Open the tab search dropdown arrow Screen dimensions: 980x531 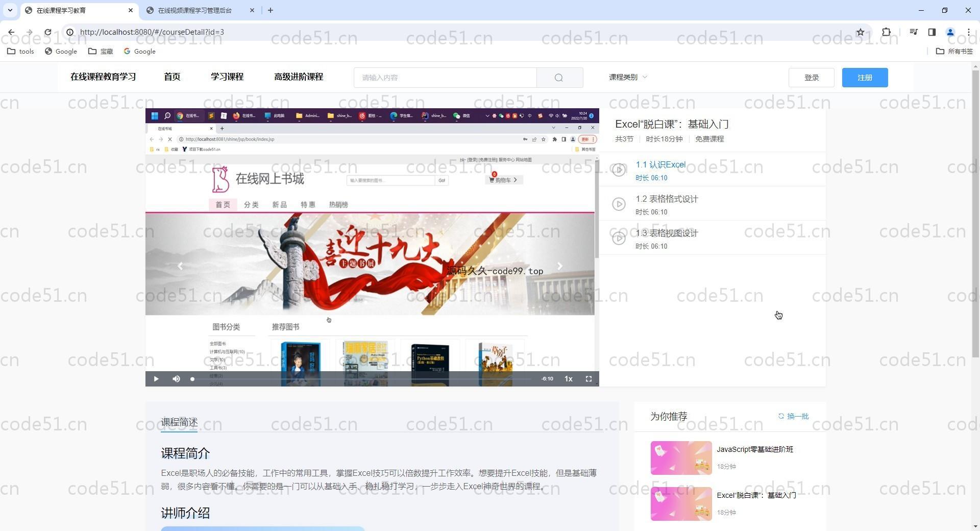[x=10, y=10]
